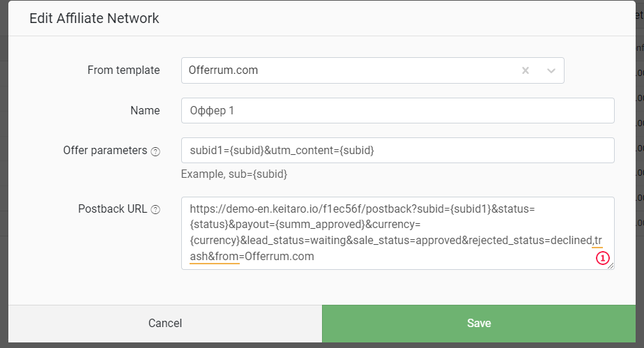Screen dimensions: 644x348
Task: Click the Example, sub={subid} hint text
Action: coord(234,174)
